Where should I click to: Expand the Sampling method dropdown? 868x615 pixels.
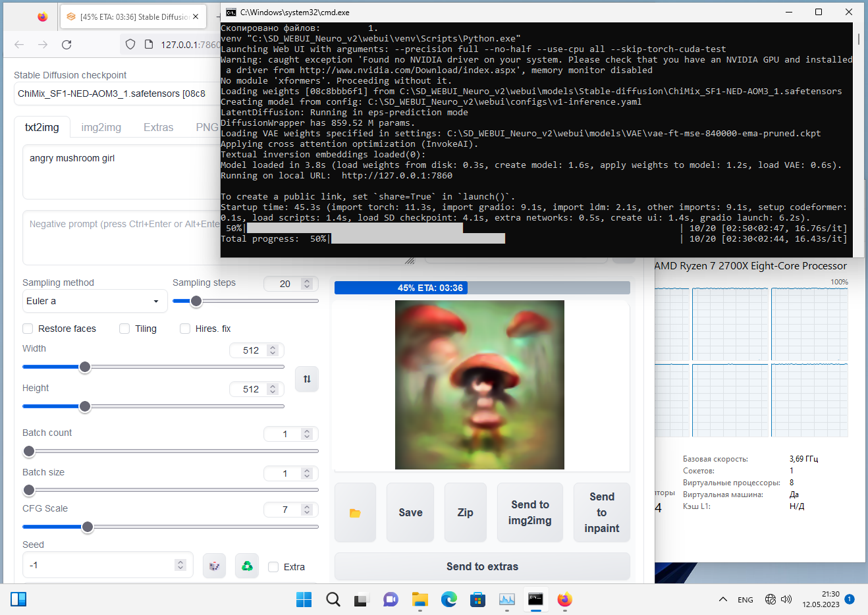[95, 301]
